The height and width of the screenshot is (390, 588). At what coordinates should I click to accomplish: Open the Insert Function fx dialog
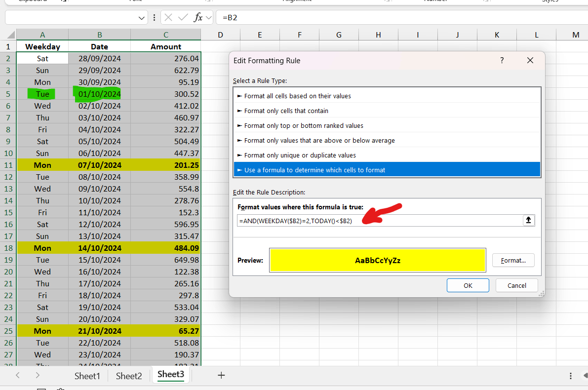tap(198, 17)
